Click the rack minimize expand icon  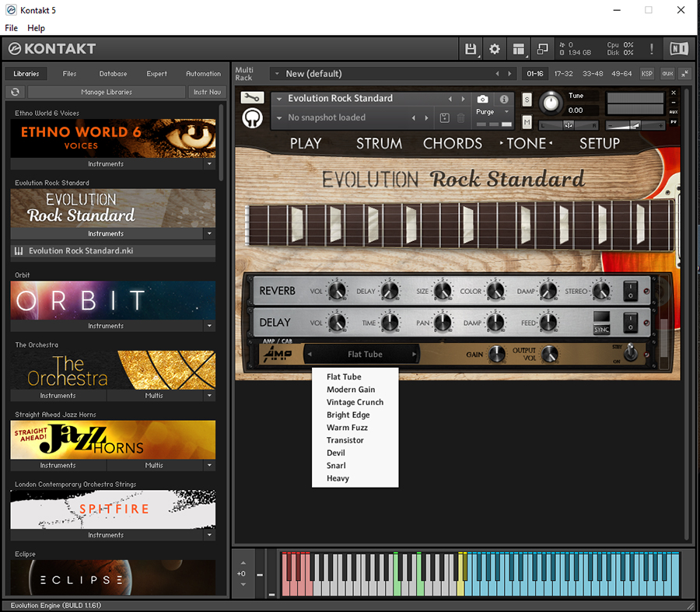pos(684,74)
